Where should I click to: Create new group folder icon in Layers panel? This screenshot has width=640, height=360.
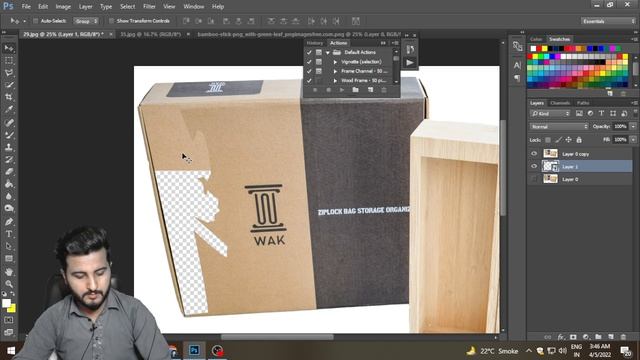click(598, 337)
